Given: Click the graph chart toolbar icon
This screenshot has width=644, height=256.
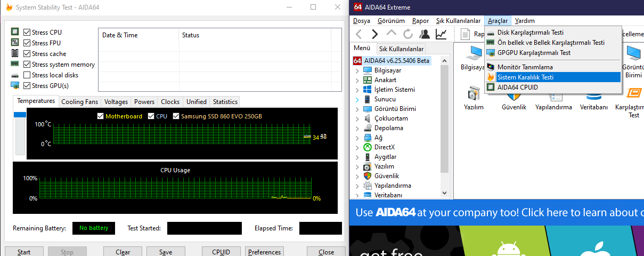Looking at the screenshot, I should tap(441, 34).
